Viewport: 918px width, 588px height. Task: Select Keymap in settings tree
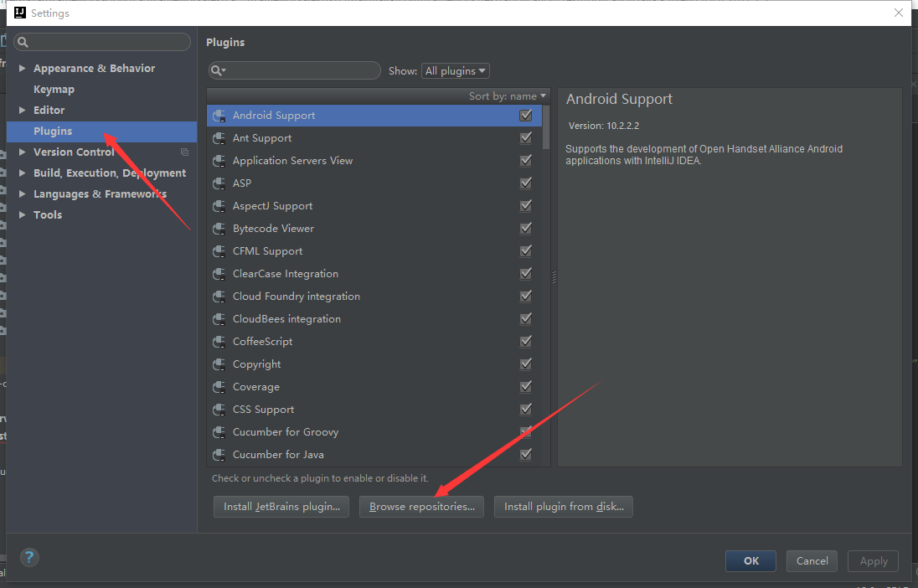(54, 90)
